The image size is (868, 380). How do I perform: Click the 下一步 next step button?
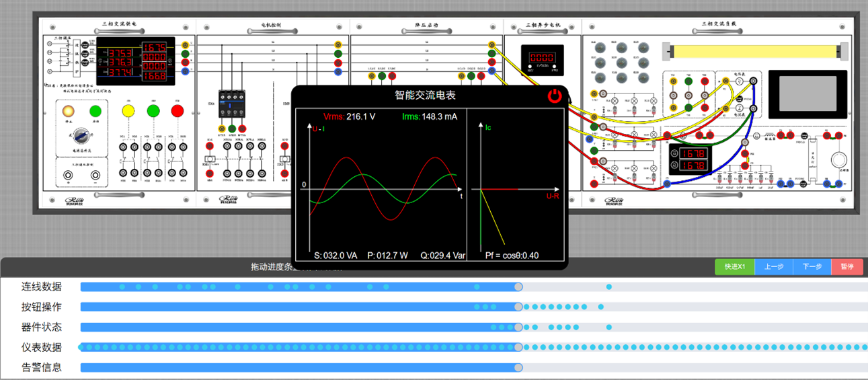click(812, 267)
